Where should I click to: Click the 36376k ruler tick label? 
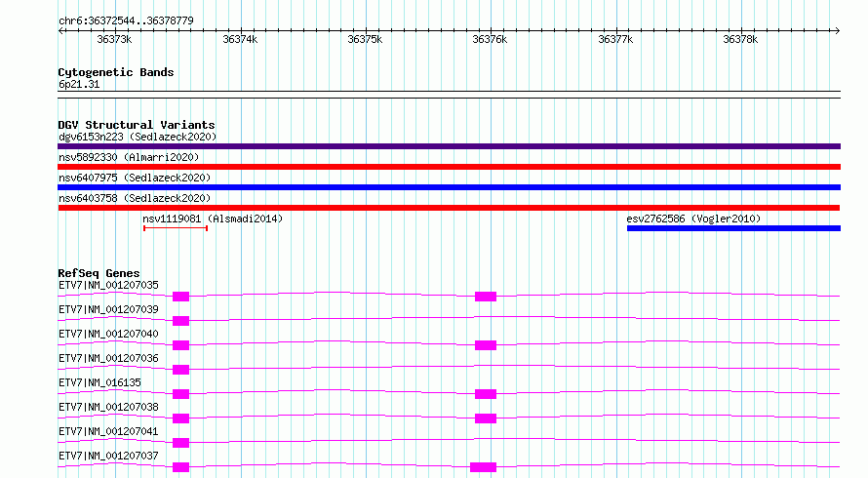point(490,39)
